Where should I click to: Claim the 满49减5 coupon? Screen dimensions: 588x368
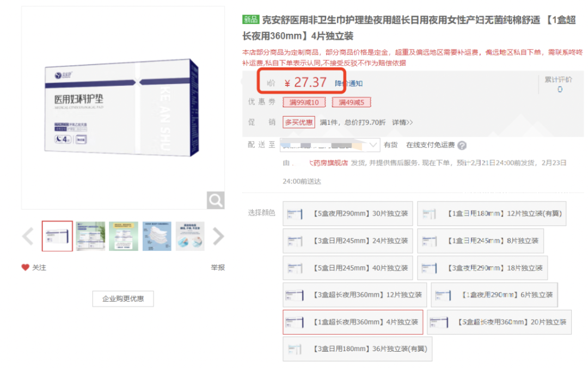(351, 102)
